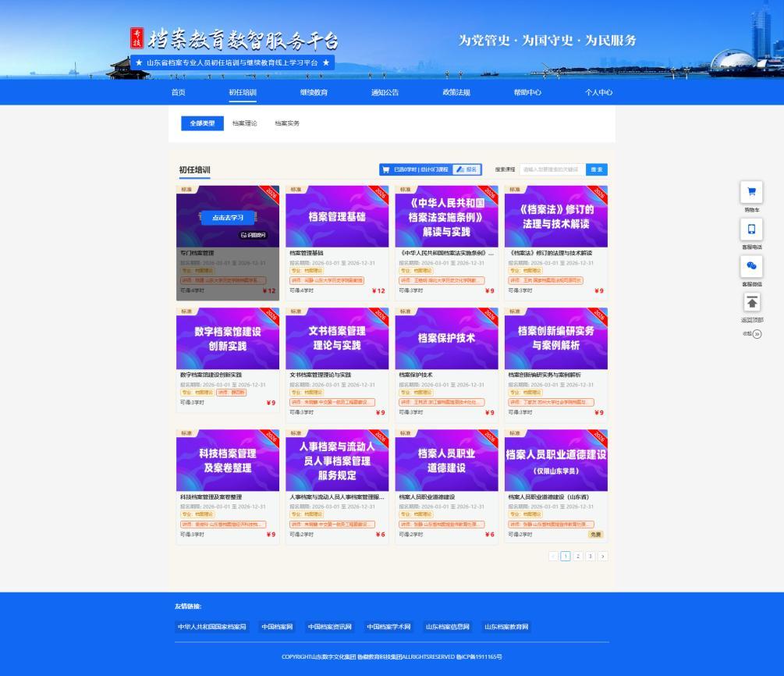Open 政策法规 navigation item

point(456,93)
